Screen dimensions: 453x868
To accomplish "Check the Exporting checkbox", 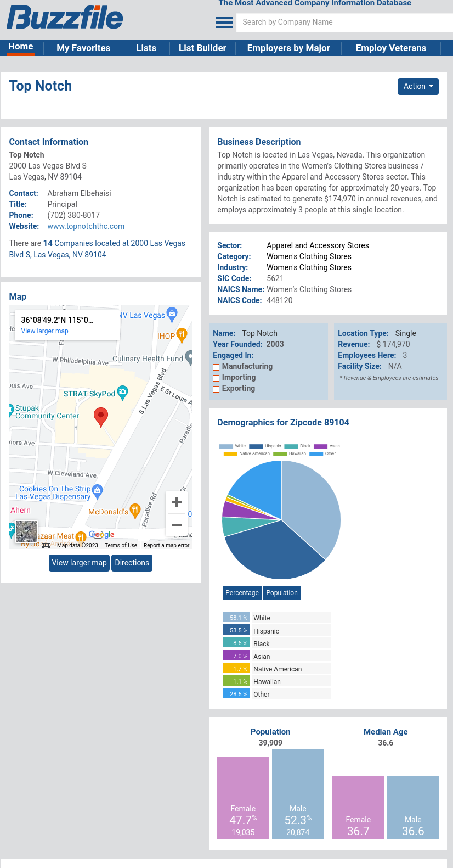I will click(216, 389).
